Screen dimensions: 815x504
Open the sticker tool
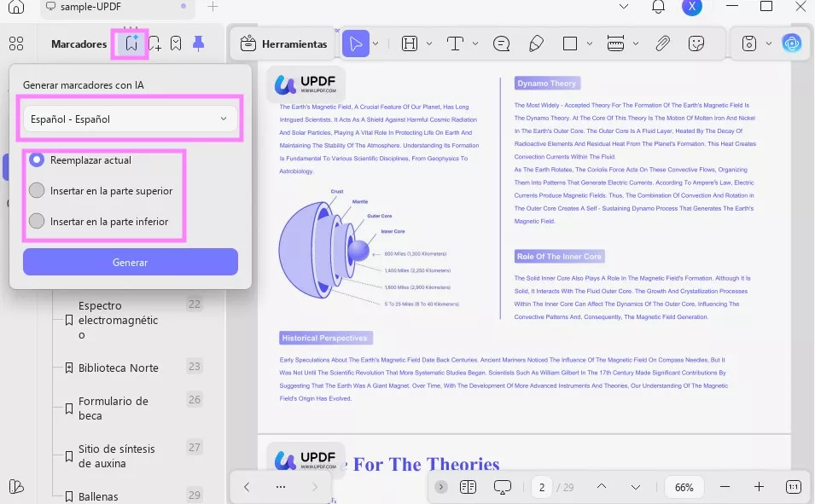click(696, 43)
